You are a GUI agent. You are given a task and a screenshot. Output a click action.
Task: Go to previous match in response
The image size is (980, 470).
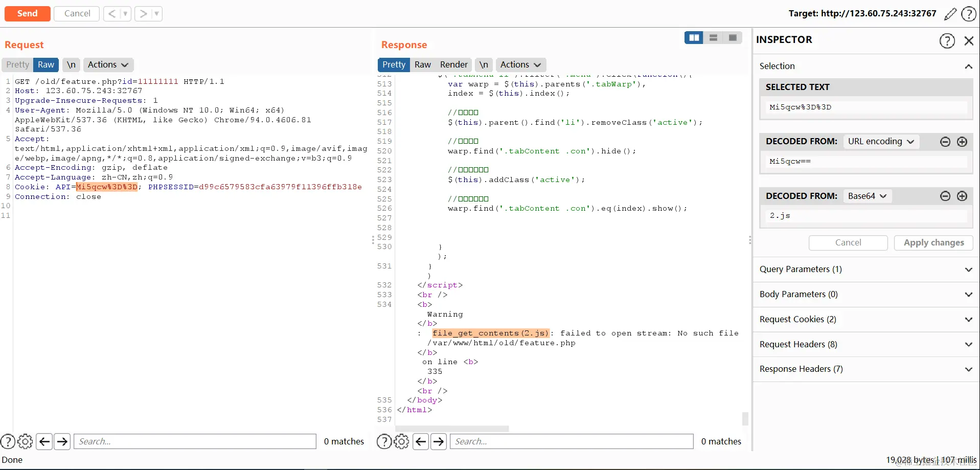tap(421, 441)
